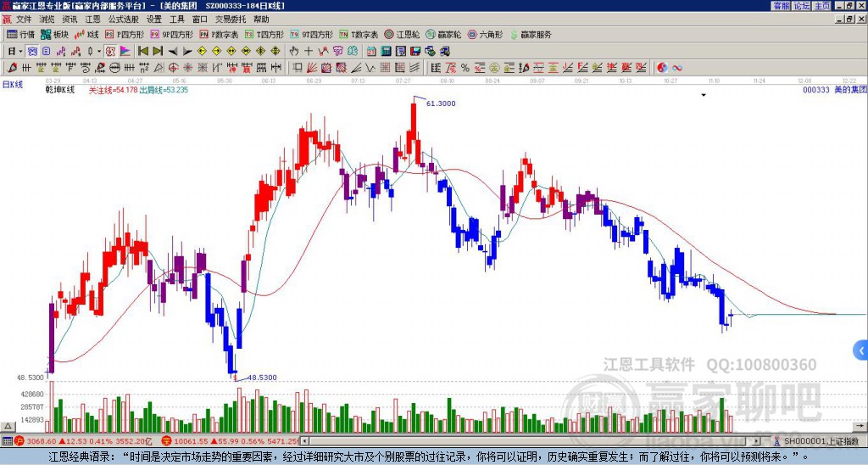Viewport: 868px width, 465px height.
Task: Open the 六角形 hexagon tool
Action: click(x=485, y=34)
